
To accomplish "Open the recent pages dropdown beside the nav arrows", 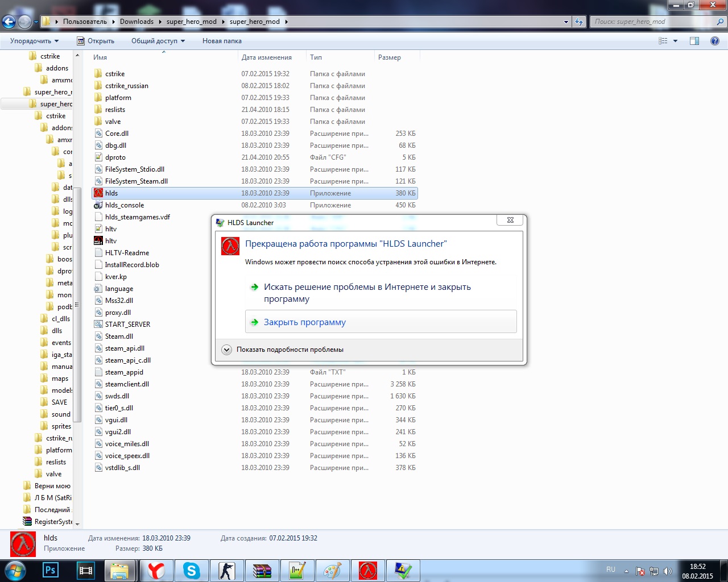I will point(36,22).
